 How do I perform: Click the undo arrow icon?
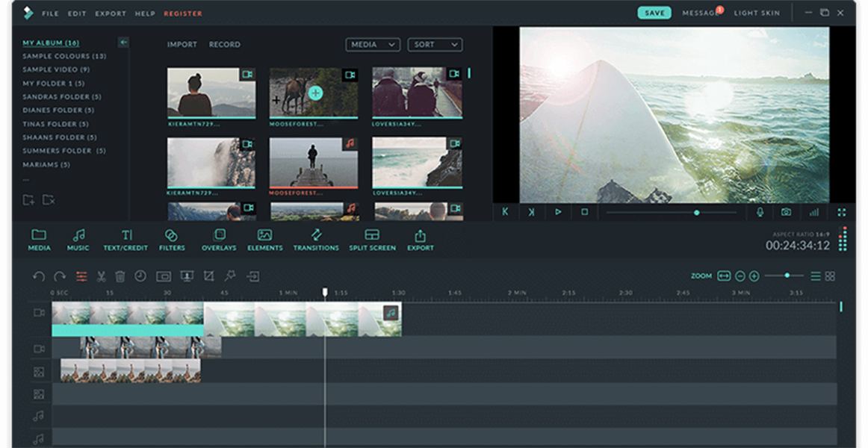[x=39, y=276]
